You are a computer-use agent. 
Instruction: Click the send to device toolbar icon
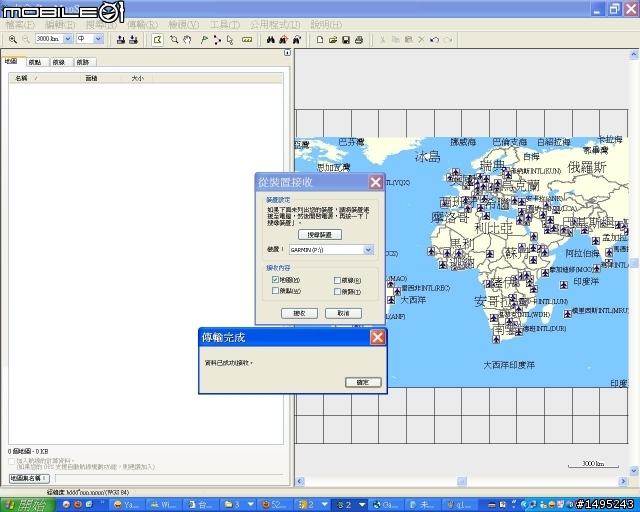click(x=121, y=40)
